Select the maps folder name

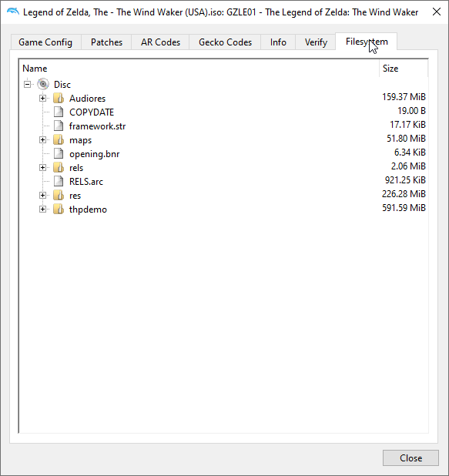pos(80,140)
